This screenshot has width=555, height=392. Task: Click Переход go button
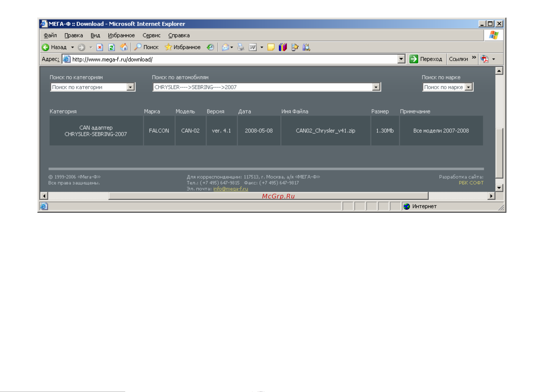point(426,59)
